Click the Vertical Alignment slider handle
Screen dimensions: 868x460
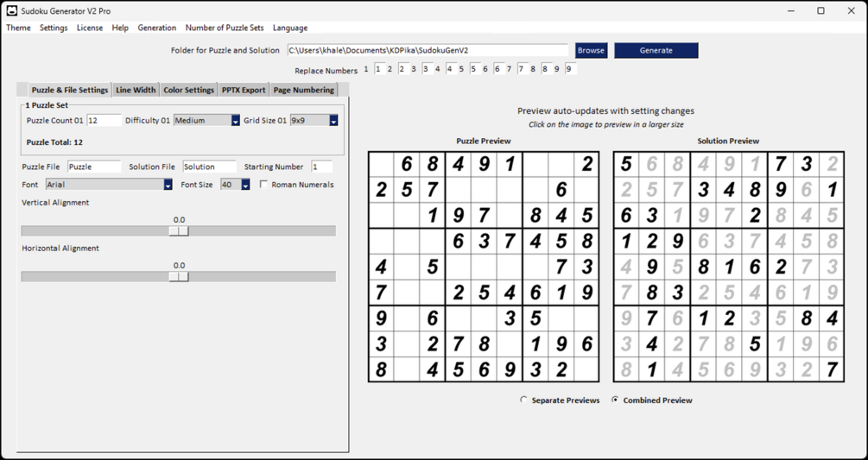click(x=179, y=231)
